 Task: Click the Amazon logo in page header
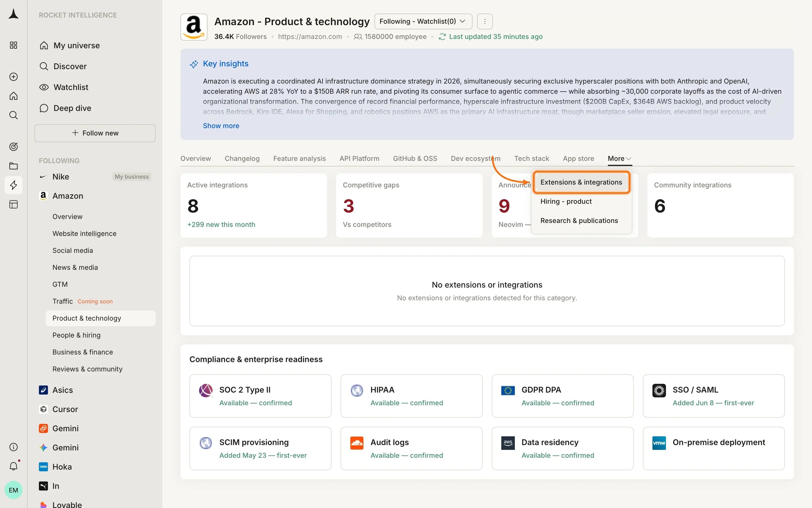pyautogui.click(x=194, y=27)
